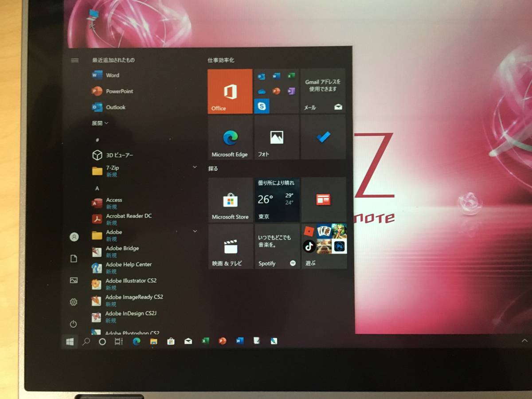The width and height of the screenshot is (532, 399).
Task: Click the Power button in Start sidebar
Action: click(x=74, y=324)
